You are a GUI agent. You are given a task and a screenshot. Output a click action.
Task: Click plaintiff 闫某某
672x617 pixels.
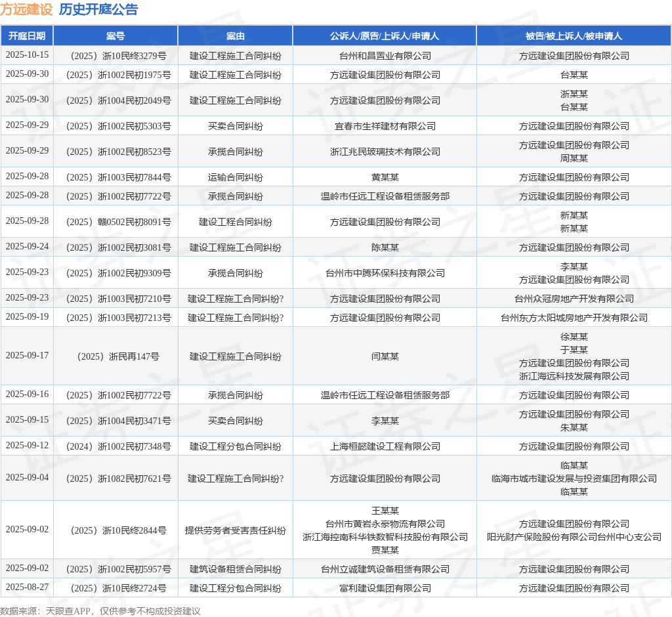coord(385,356)
